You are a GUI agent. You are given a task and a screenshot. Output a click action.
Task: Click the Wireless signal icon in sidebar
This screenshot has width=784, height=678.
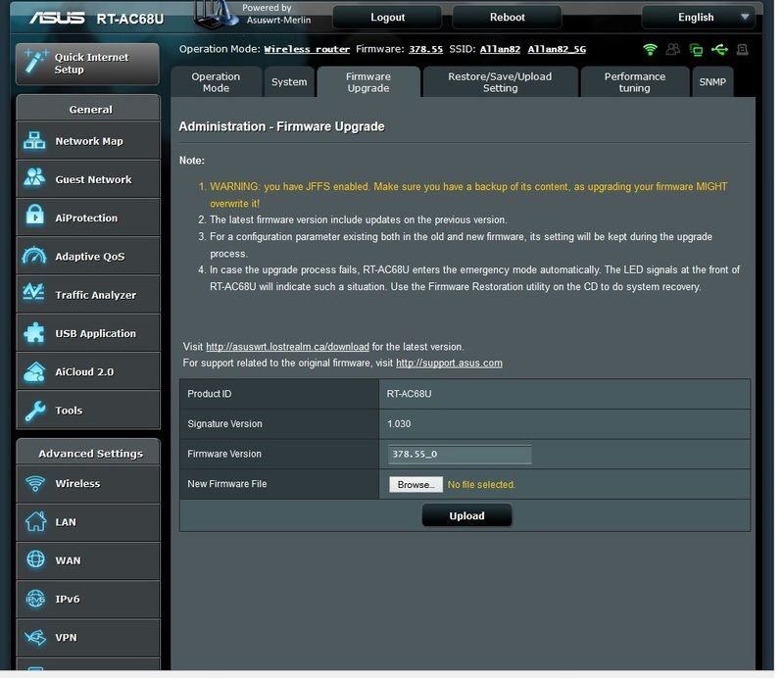tap(35, 483)
